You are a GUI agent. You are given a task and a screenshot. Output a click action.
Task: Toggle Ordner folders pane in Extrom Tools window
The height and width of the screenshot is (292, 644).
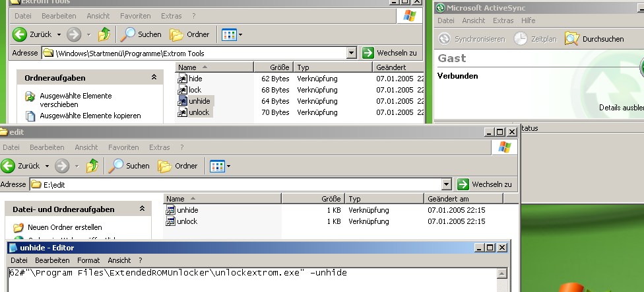[189, 34]
